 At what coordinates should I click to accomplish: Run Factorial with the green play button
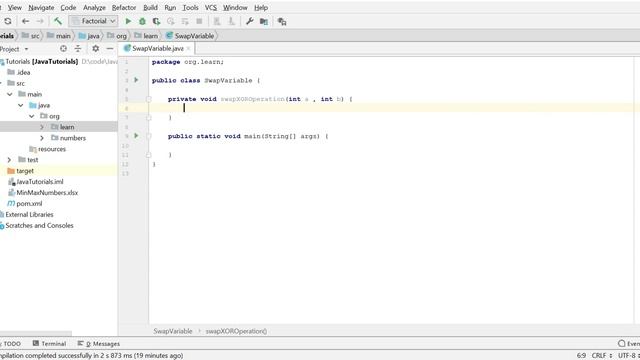click(128, 21)
